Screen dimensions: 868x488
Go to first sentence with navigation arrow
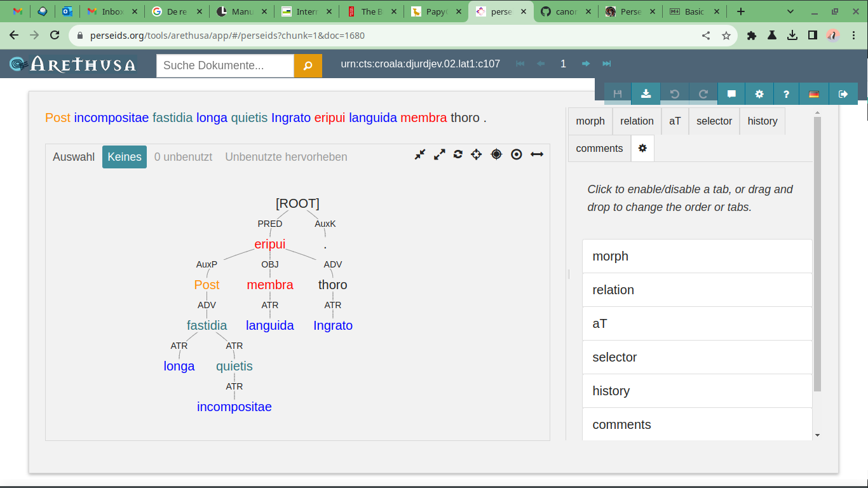coord(520,64)
